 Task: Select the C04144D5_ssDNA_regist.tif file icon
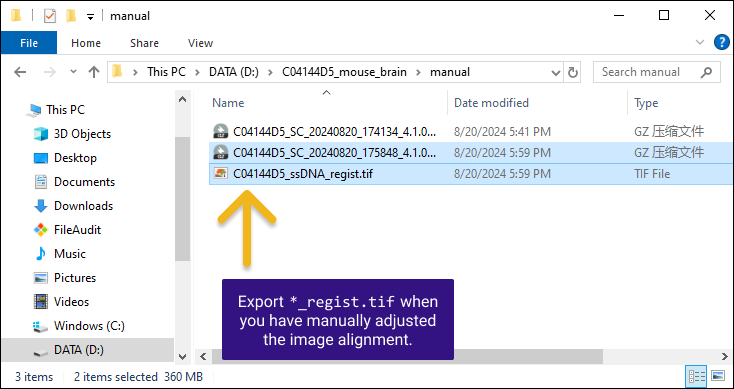pyautogui.click(x=221, y=174)
